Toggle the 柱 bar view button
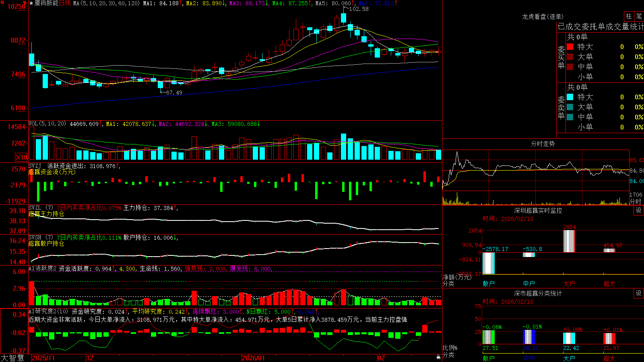 point(629,16)
